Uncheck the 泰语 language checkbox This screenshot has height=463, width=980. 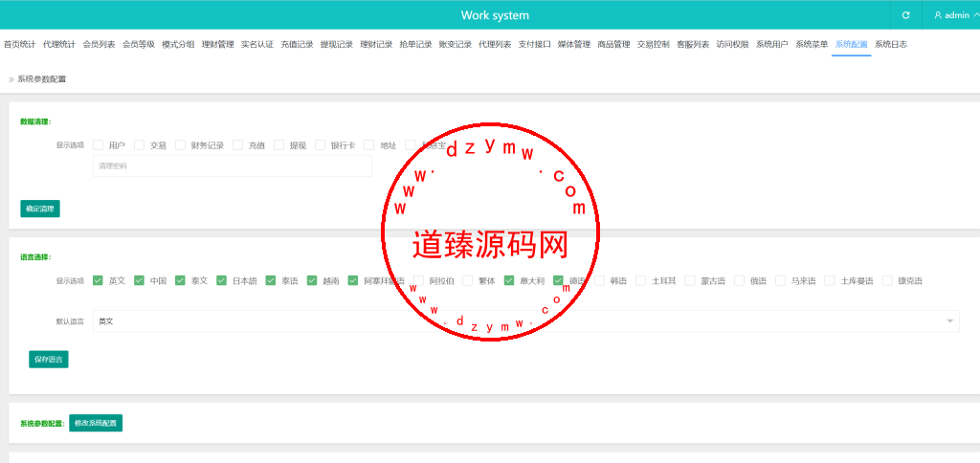click(x=271, y=280)
